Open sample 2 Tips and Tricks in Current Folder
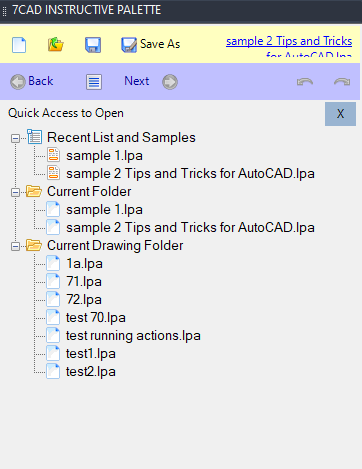This screenshot has width=362, height=469. click(190, 228)
